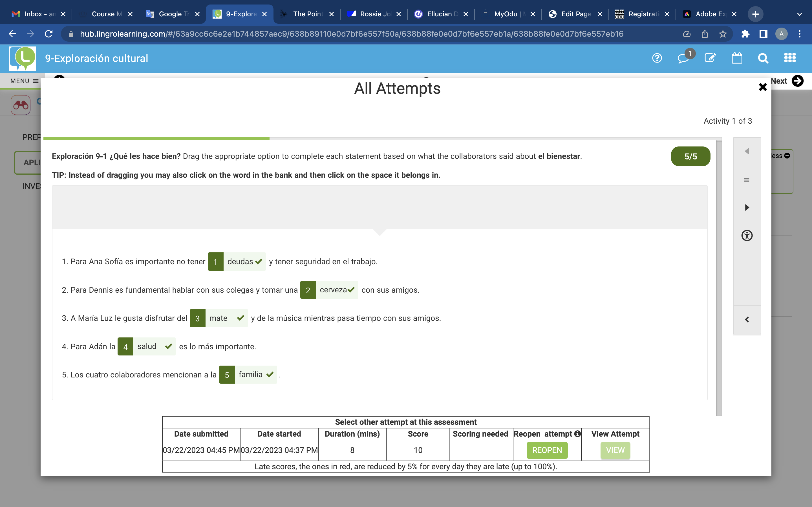
Task: Open activity list hamburger icon in side panel
Action: (747, 180)
